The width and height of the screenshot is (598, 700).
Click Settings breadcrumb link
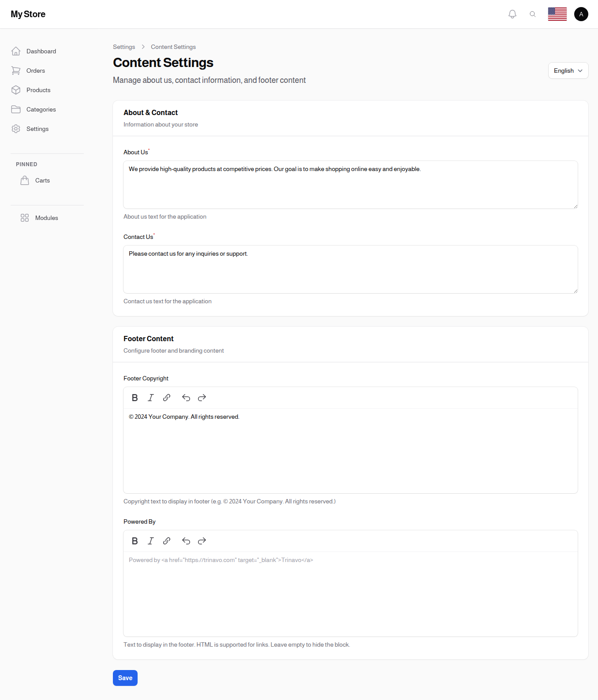tap(124, 47)
